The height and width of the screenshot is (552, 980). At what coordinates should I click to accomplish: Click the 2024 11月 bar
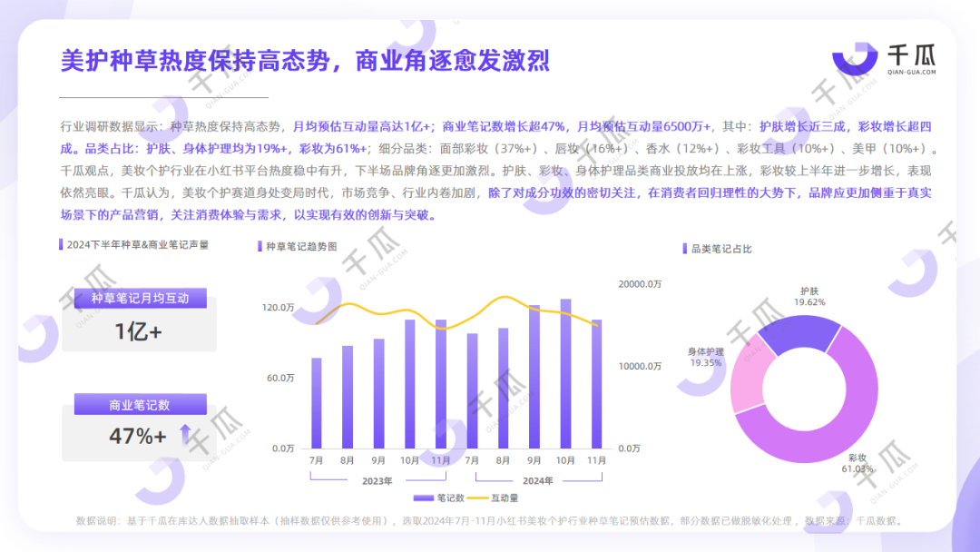597,384
